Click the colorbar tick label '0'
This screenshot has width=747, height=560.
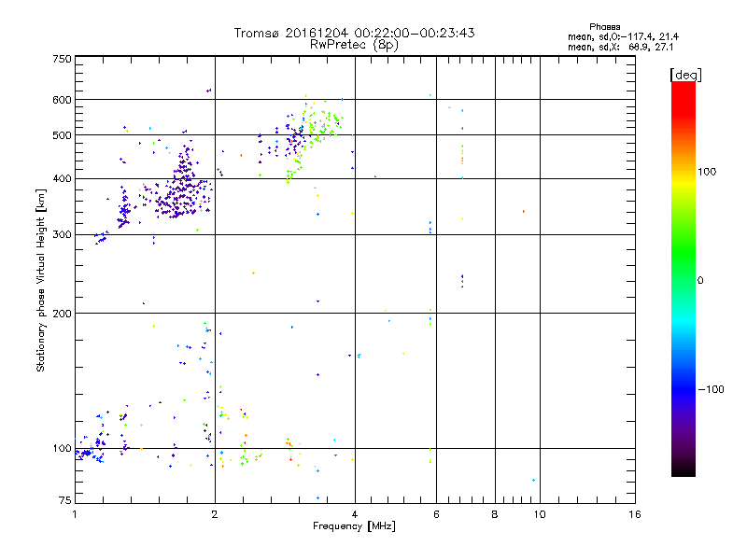(700, 281)
